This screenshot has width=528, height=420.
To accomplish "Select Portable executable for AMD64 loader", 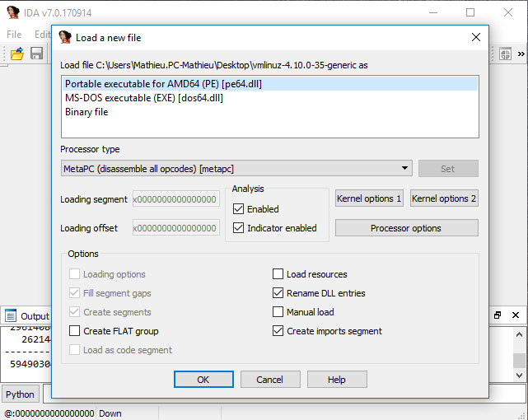I will [163, 84].
